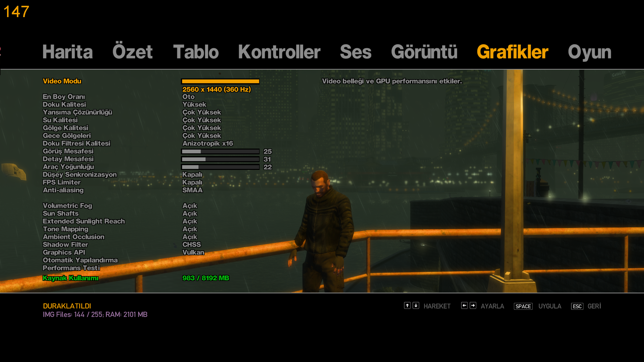
Task: Click the down arrow key icon
Action: coord(416,305)
